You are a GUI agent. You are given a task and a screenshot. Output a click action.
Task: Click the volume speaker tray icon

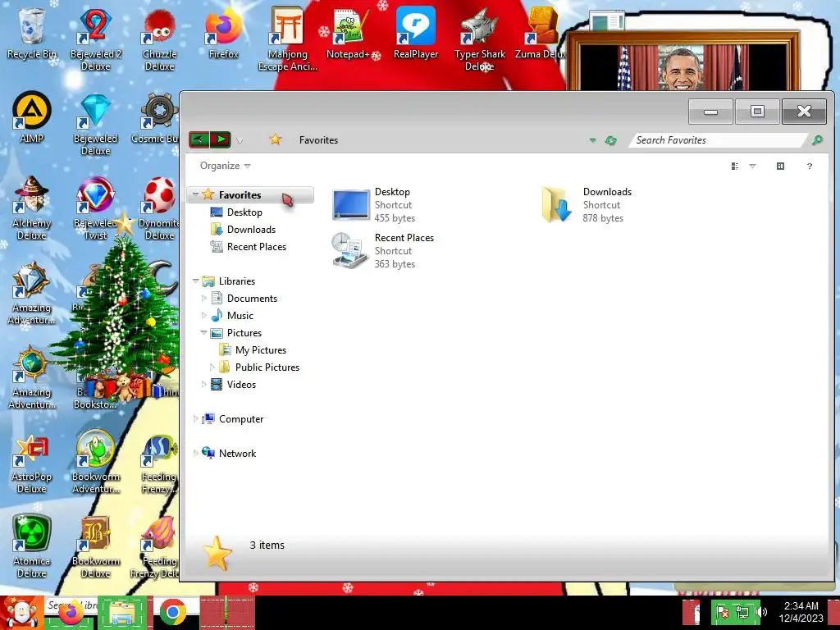click(x=762, y=612)
